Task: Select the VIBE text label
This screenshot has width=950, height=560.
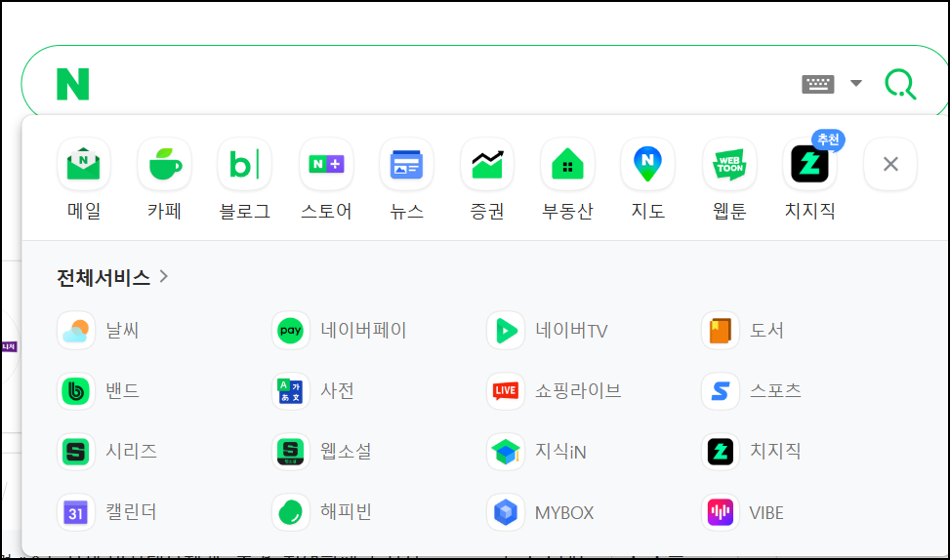Action: click(x=766, y=513)
